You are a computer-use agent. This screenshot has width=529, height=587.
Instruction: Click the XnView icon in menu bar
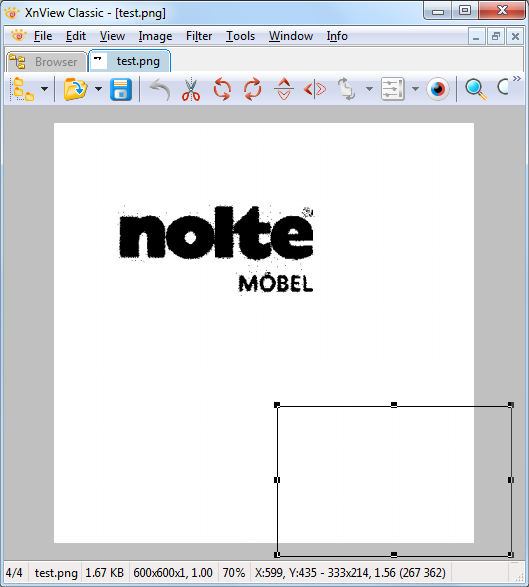coord(19,36)
